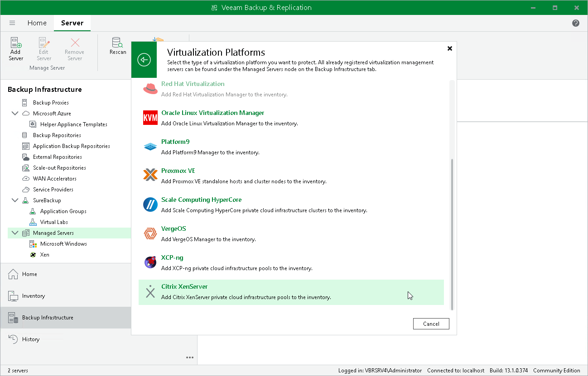Viewport: 588px width, 376px height.
Task: Click the Service Providers cloud icon
Action: 25,190
